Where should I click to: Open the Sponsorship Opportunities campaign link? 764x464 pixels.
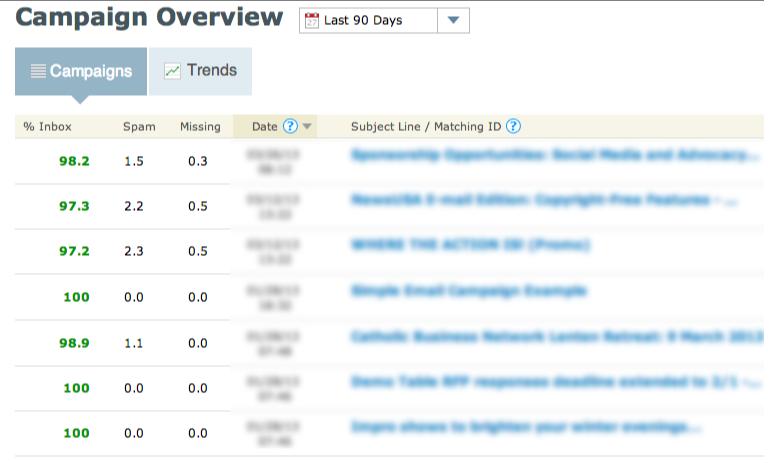pos(554,155)
